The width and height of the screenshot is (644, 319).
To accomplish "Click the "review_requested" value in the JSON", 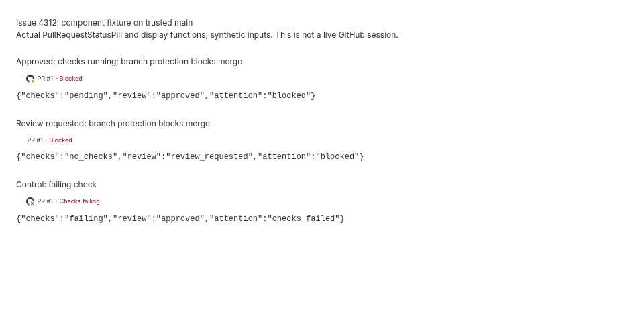I will pyautogui.click(x=209, y=156).
